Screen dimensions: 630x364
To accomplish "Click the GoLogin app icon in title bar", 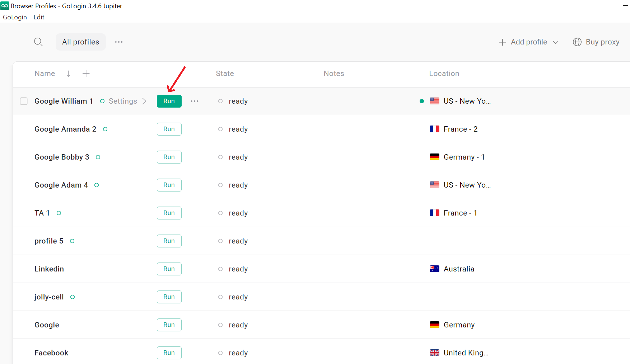I will tap(5, 6).
